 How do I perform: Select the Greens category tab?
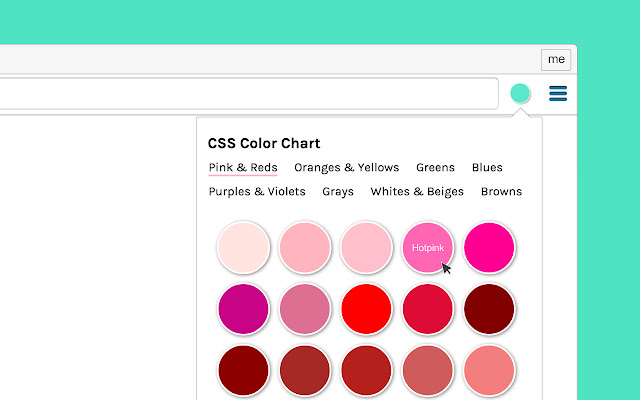tap(435, 168)
